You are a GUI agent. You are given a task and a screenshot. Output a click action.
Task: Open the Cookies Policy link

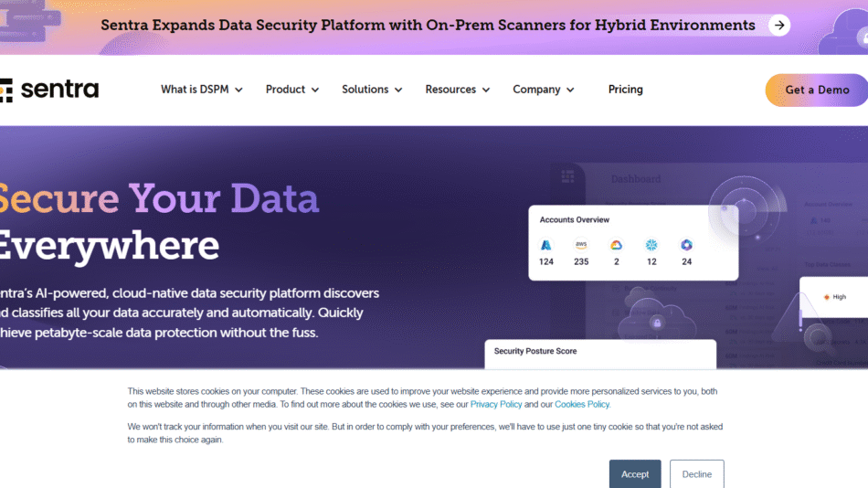582,404
